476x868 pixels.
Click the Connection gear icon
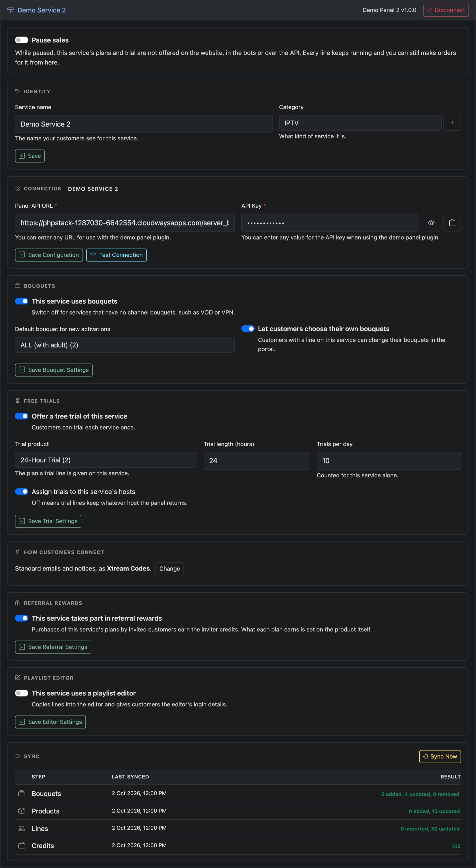point(17,189)
